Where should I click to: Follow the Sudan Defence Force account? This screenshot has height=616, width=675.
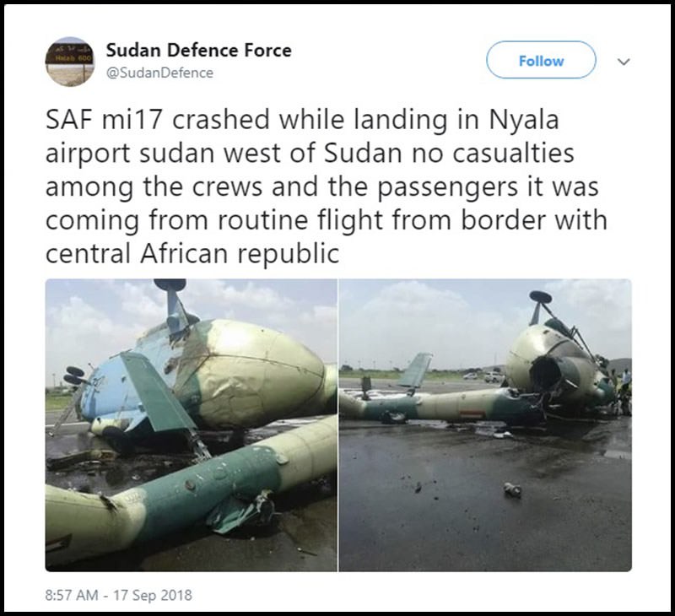(541, 61)
